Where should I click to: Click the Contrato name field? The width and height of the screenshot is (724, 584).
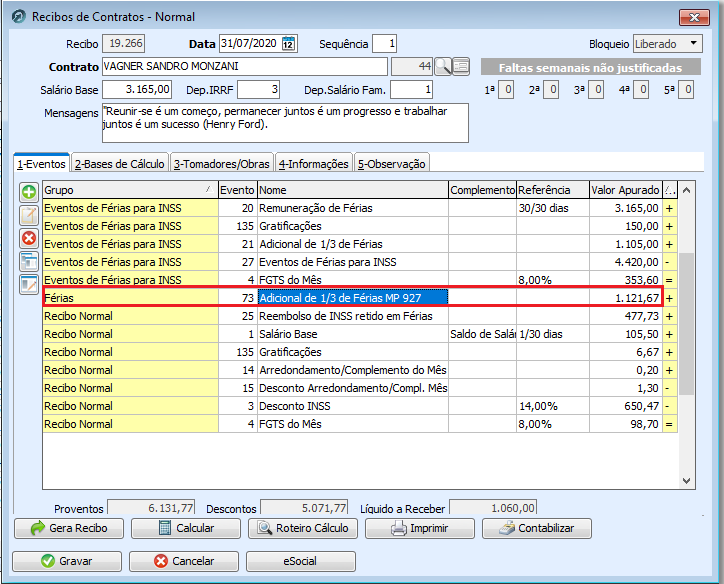(x=244, y=66)
